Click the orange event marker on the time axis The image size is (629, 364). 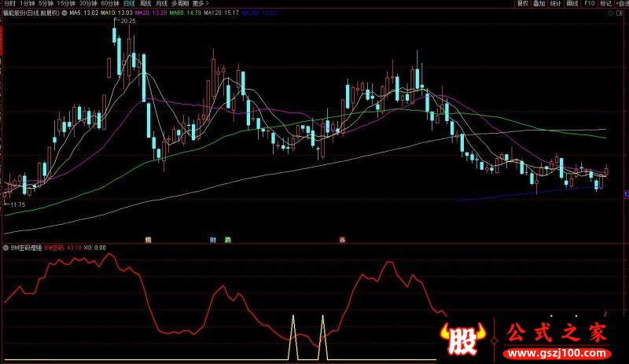pyautogui.click(x=148, y=240)
